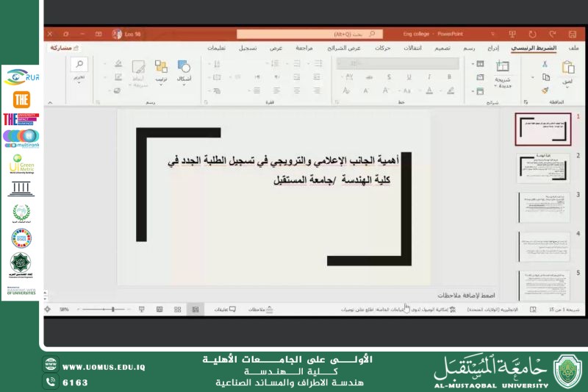
Task: Click the Paste clipboard icon
Action: [567, 67]
